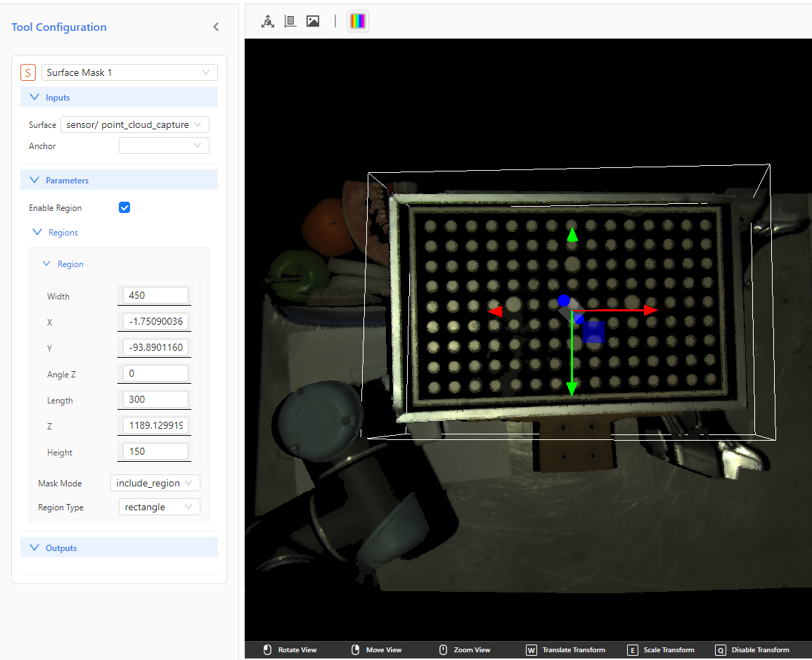Click the red right-pointing axis arrow
812x660 pixels.
point(651,310)
